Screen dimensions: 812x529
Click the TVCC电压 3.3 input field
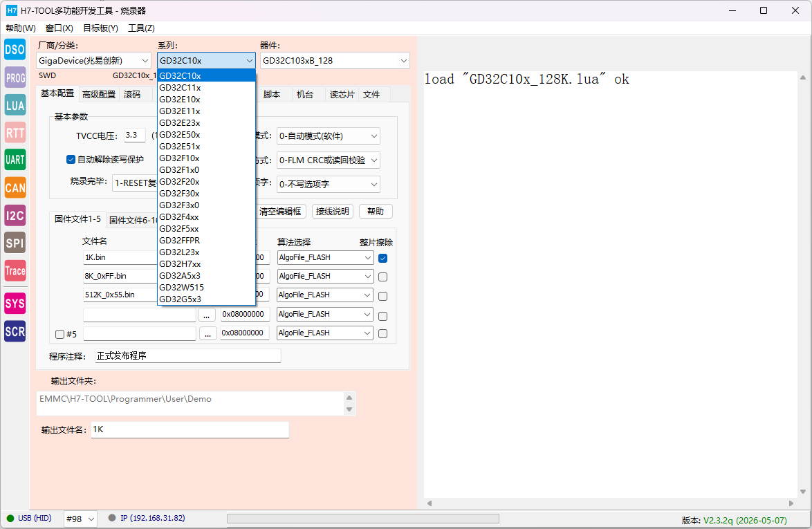(135, 135)
